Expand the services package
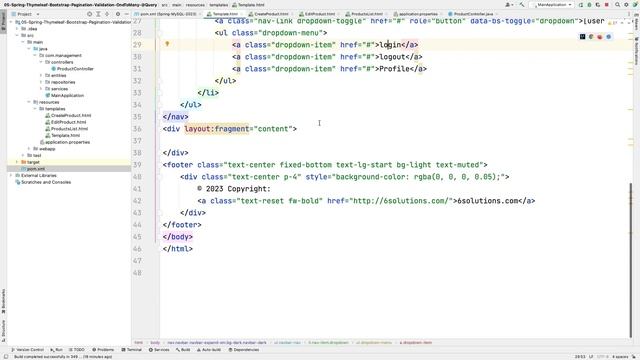 [x=41, y=89]
